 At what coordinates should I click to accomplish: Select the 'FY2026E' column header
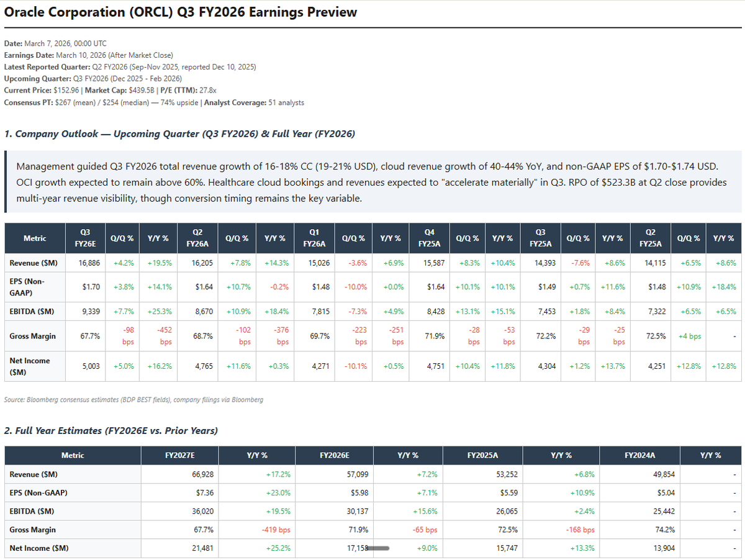pyautogui.click(x=335, y=455)
